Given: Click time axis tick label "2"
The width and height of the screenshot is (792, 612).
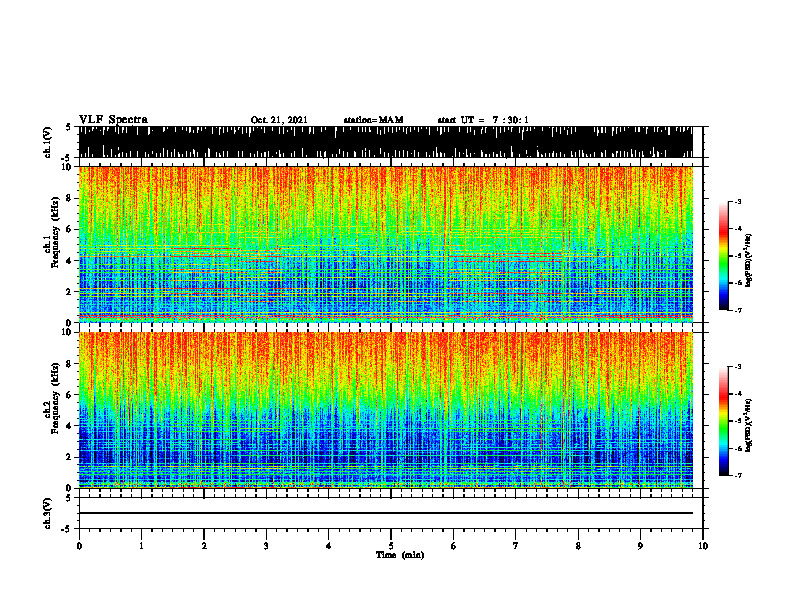Looking at the screenshot, I should click(204, 546).
